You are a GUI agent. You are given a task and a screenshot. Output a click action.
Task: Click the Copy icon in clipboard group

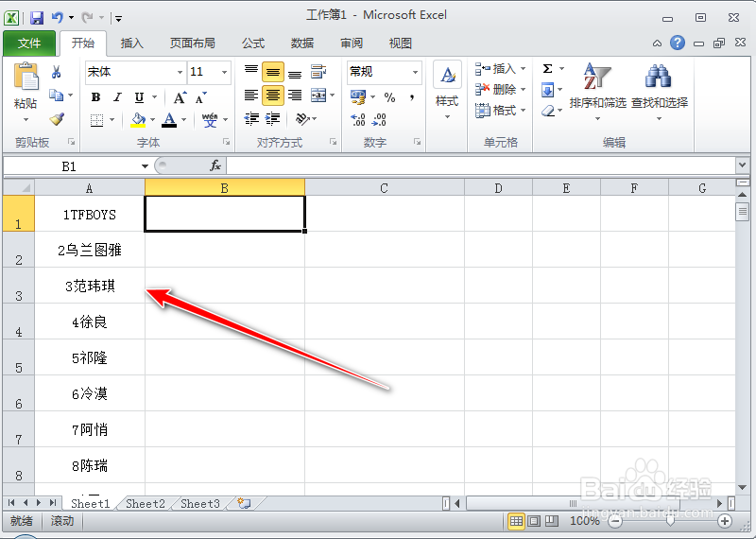point(57,96)
